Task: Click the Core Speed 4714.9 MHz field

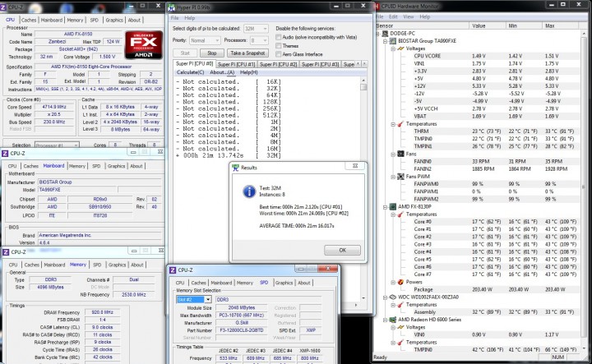Action: [54, 107]
